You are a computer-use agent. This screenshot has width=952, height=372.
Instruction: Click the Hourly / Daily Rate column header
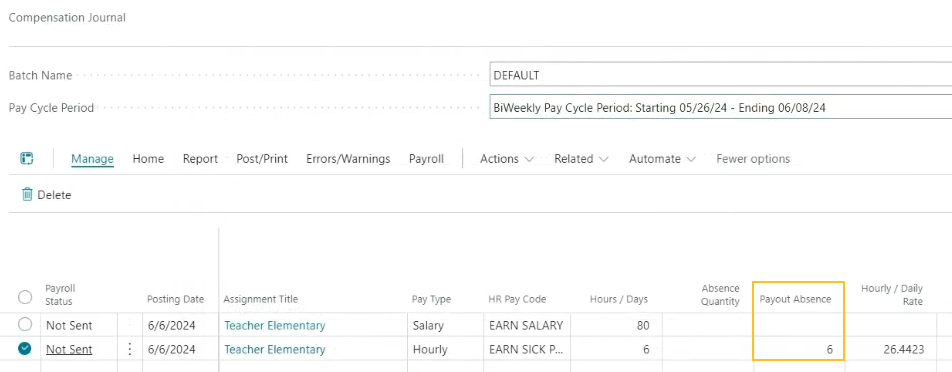(892, 294)
